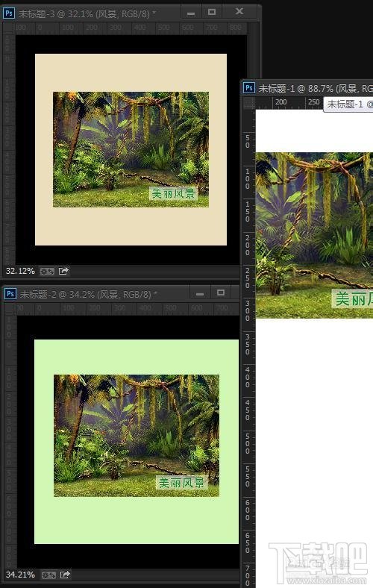Minimize the 未标题-2 document window
The image size is (373, 588).
pyautogui.click(x=200, y=293)
